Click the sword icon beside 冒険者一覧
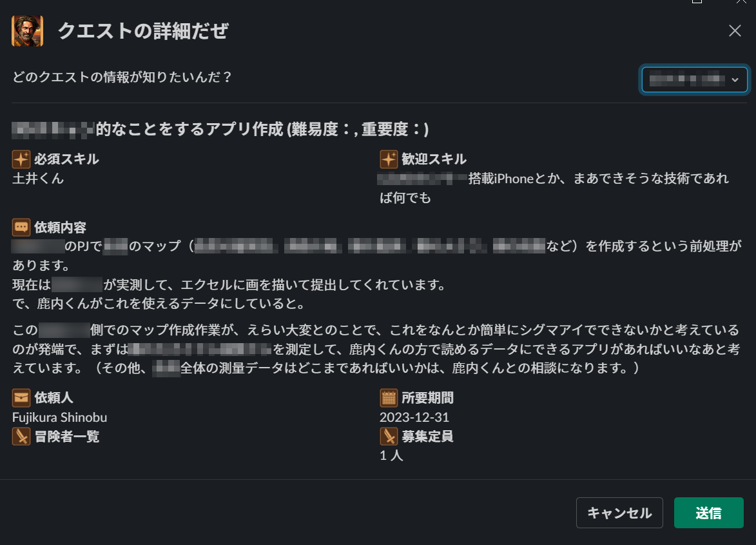 21,437
